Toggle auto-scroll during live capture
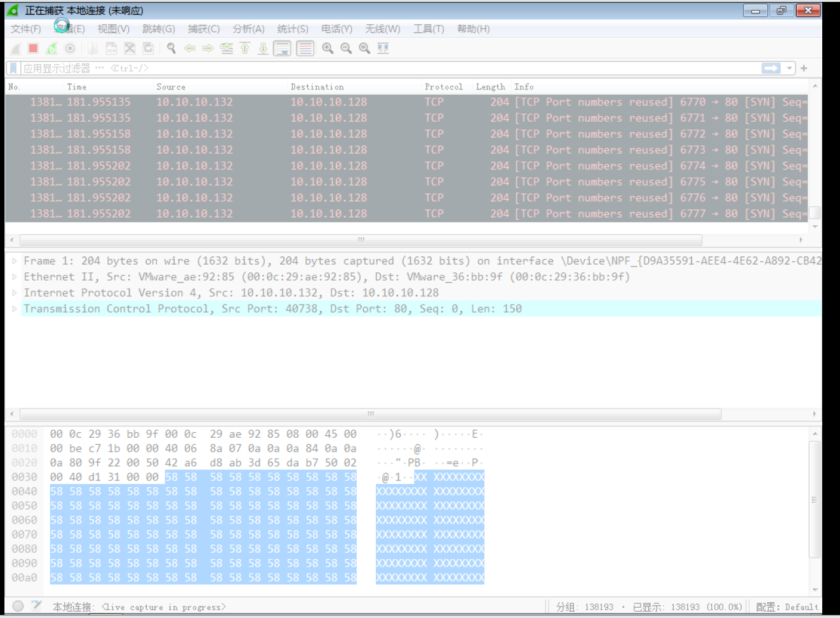 point(282,48)
